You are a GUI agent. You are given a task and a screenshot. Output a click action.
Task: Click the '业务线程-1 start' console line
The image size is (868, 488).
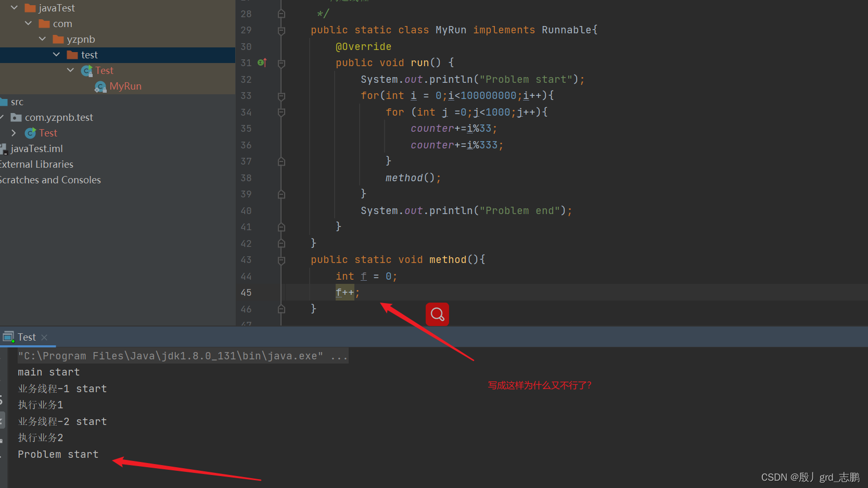62,389
